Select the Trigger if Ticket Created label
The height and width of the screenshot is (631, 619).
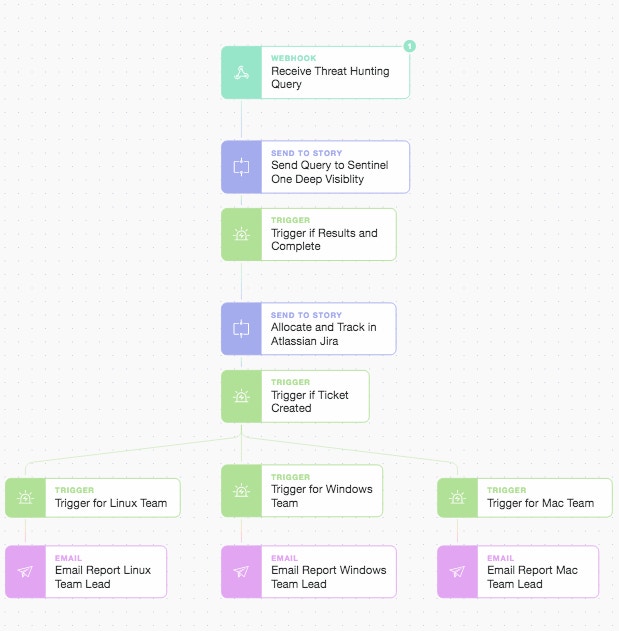310,402
